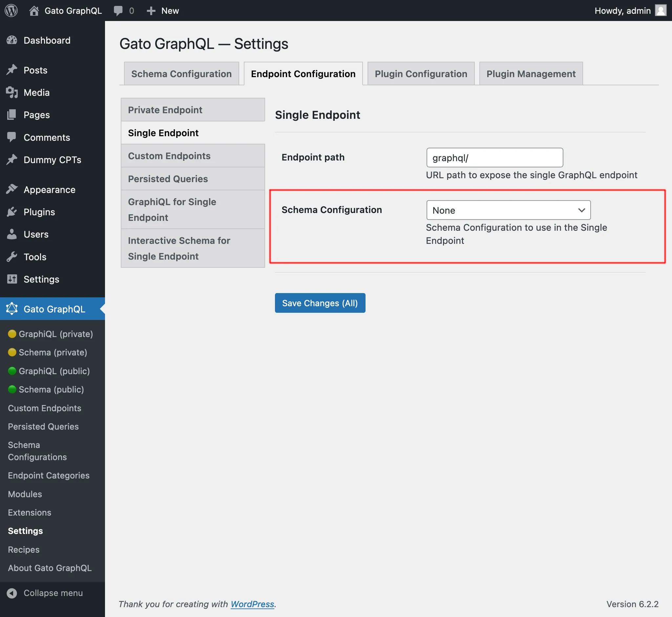Click the Collapse menu arrow icon
The width and height of the screenshot is (672, 617).
(12, 593)
